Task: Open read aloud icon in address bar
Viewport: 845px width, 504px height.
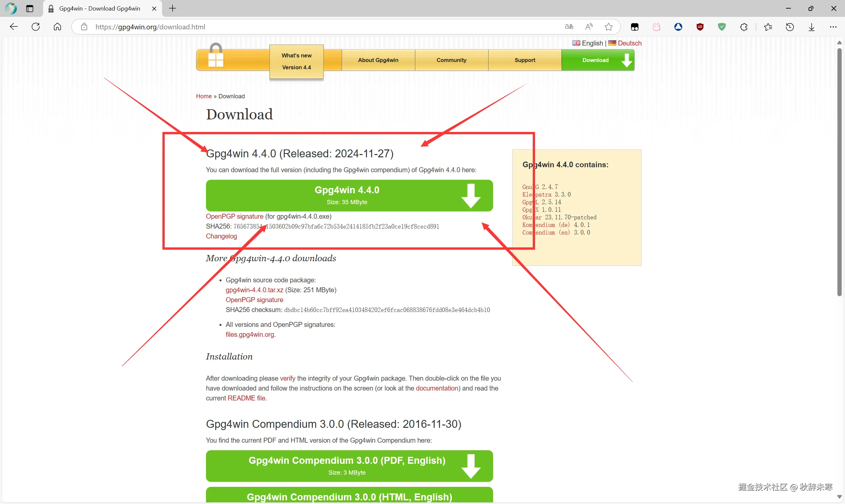Action: pos(589,27)
